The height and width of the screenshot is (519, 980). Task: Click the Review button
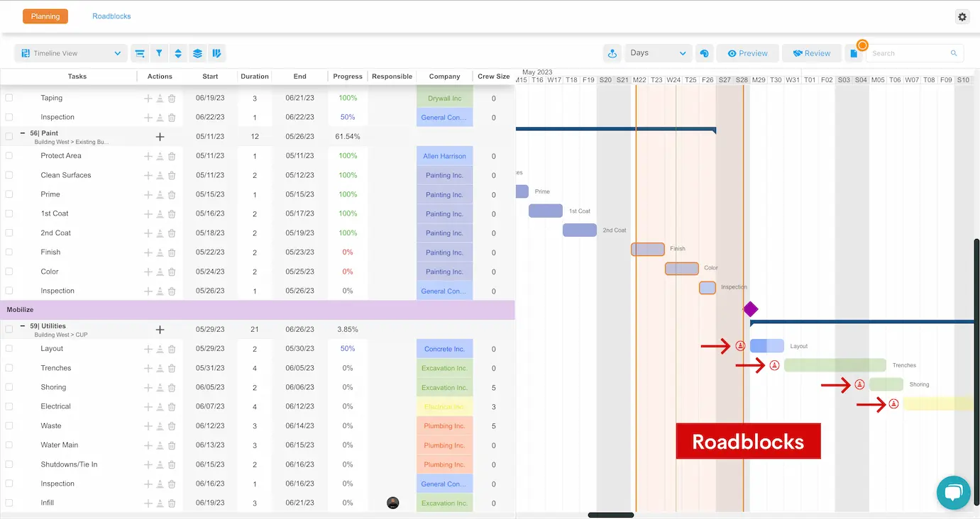coord(812,53)
